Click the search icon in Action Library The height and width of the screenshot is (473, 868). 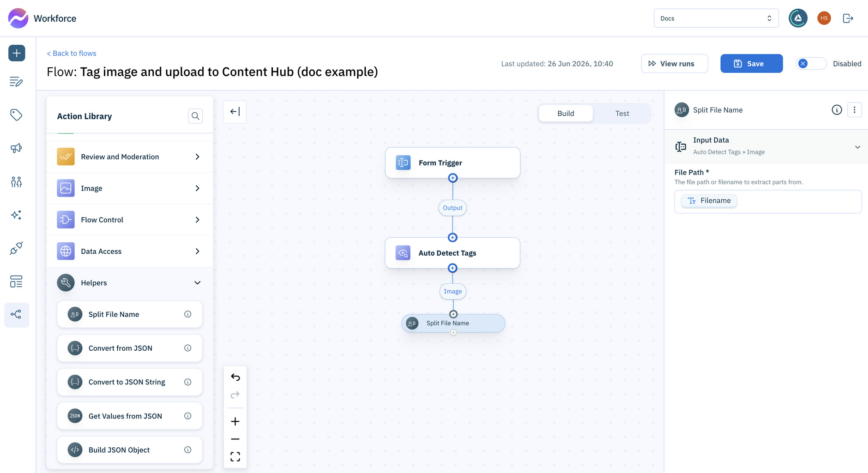(195, 116)
